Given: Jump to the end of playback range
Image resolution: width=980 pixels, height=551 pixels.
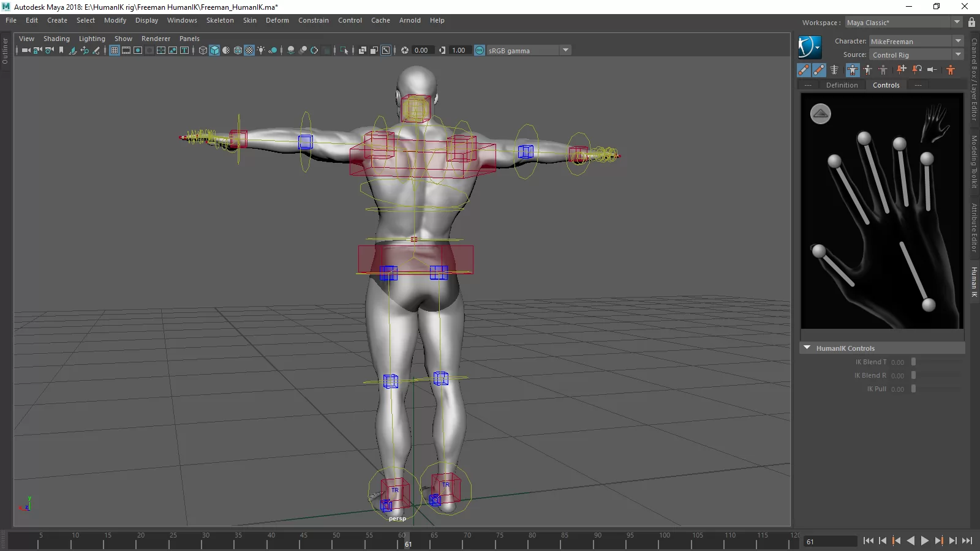Looking at the screenshot, I should 967,541.
